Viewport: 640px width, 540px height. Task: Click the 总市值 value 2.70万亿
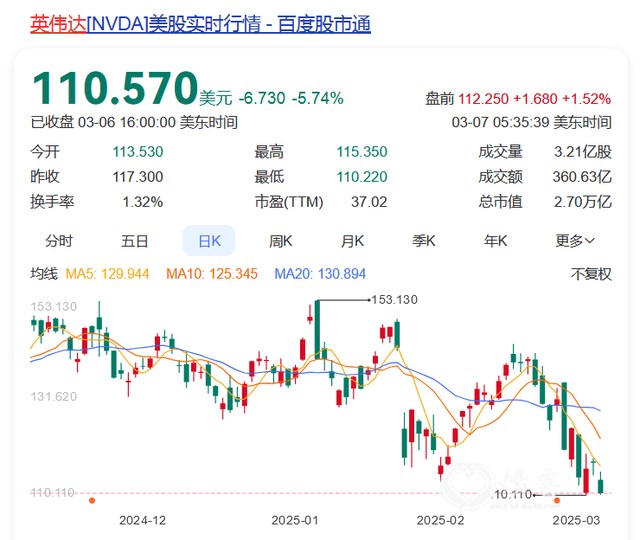pyautogui.click(x=583, y=202)
